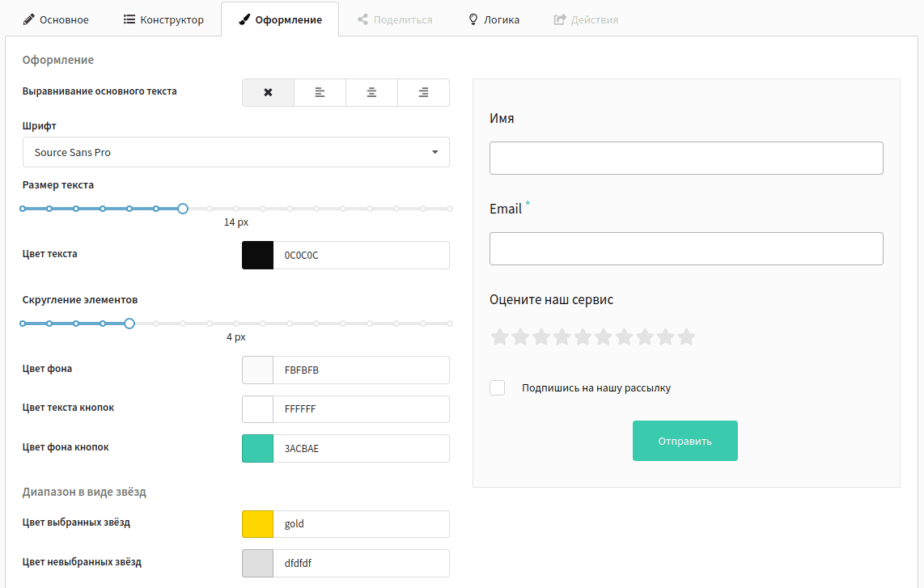The width and height of the screenshot is (924, 588).
Task: Click the element rounding slider handle
Action: (129, 324)
